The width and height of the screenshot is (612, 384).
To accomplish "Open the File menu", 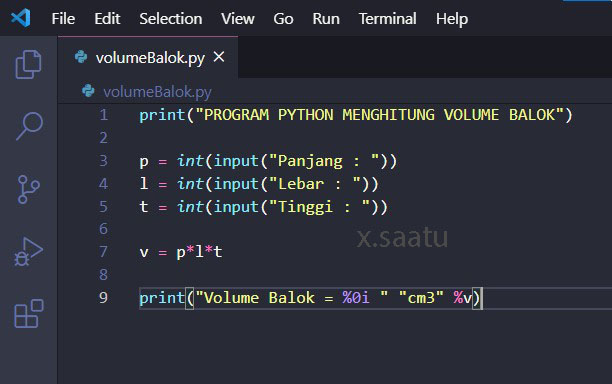I will (x=63, y=19).
